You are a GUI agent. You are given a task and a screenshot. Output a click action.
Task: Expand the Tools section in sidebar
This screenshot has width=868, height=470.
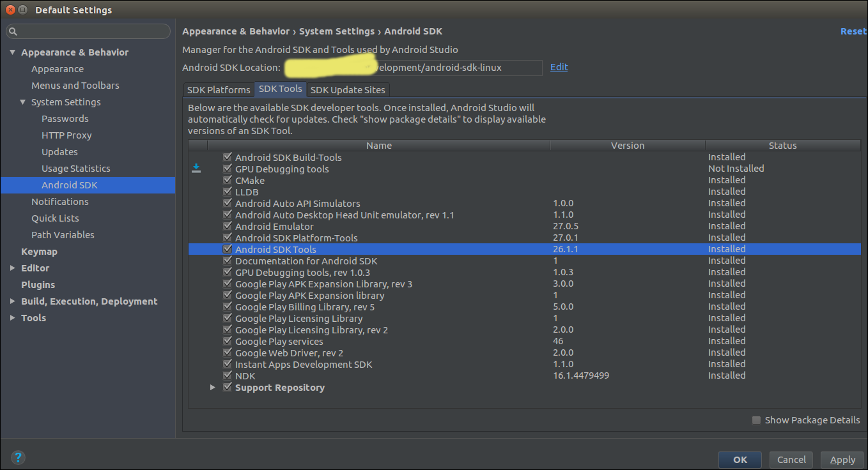pyautogui.click(x=12, y=318)
